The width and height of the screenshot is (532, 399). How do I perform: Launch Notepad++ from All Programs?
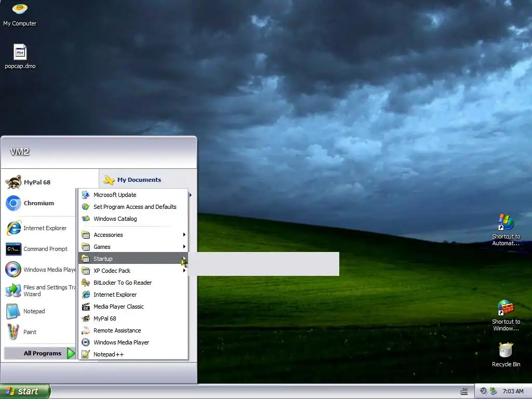tap(133, 354)
